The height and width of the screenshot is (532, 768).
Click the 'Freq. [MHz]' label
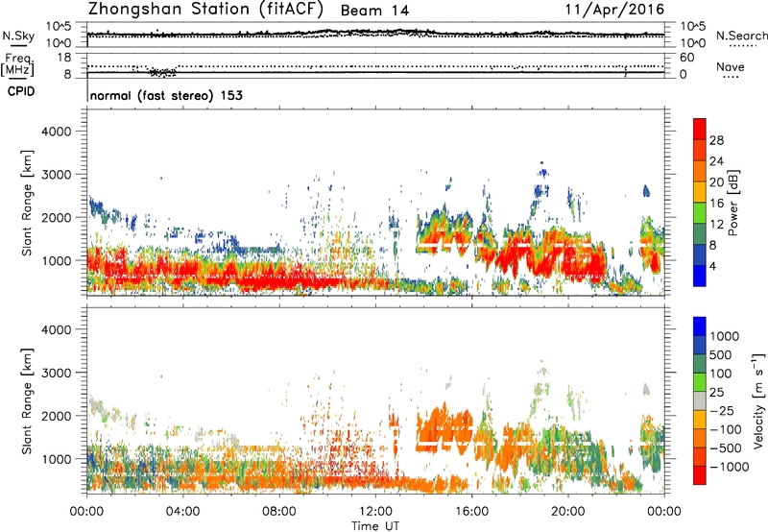[x=17, y=64]
